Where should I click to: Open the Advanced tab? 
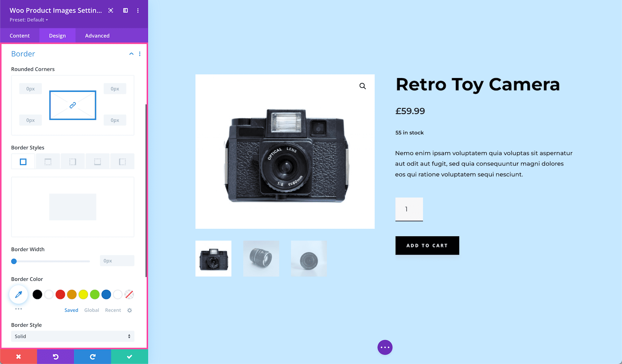coord(97,36)
